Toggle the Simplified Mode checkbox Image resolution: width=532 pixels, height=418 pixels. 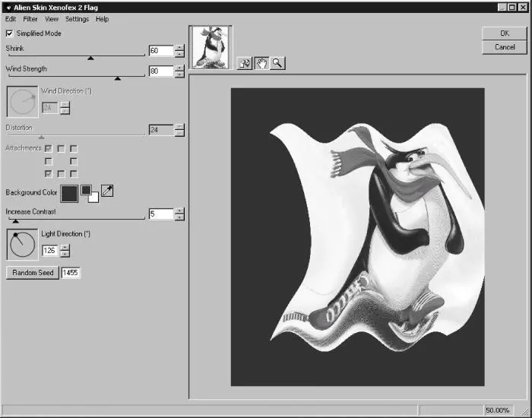9,33
